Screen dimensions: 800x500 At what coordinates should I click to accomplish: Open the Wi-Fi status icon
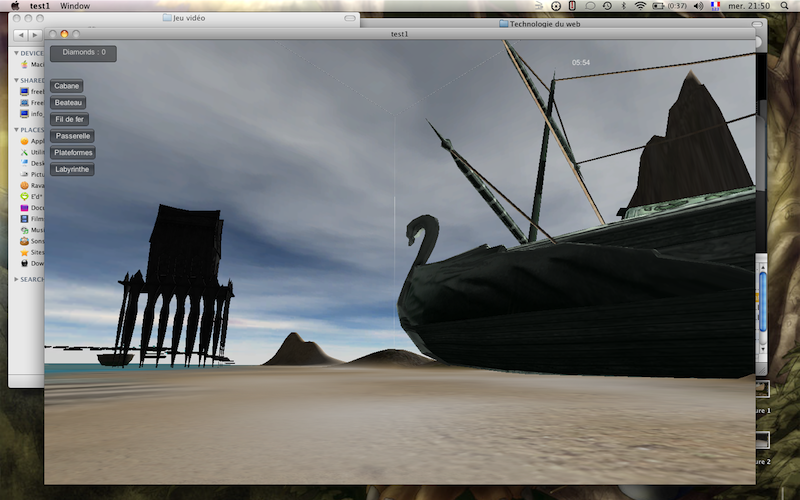point(640,6)
